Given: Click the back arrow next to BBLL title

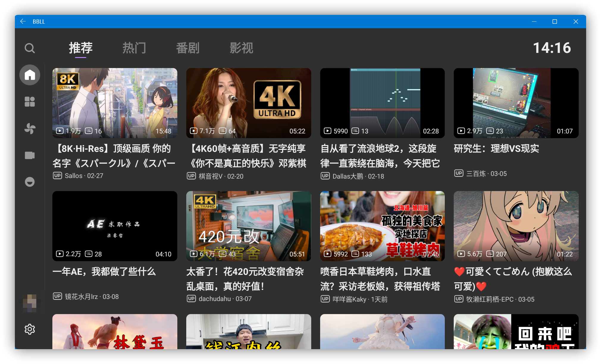Looking at the screenshot, I should pyautogui.click(x=23, y=21).
